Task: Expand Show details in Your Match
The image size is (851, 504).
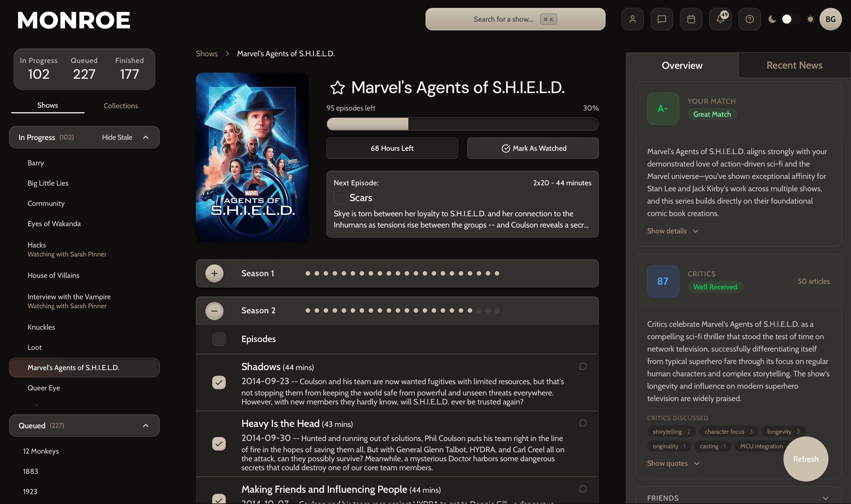Action: point(673,231)
